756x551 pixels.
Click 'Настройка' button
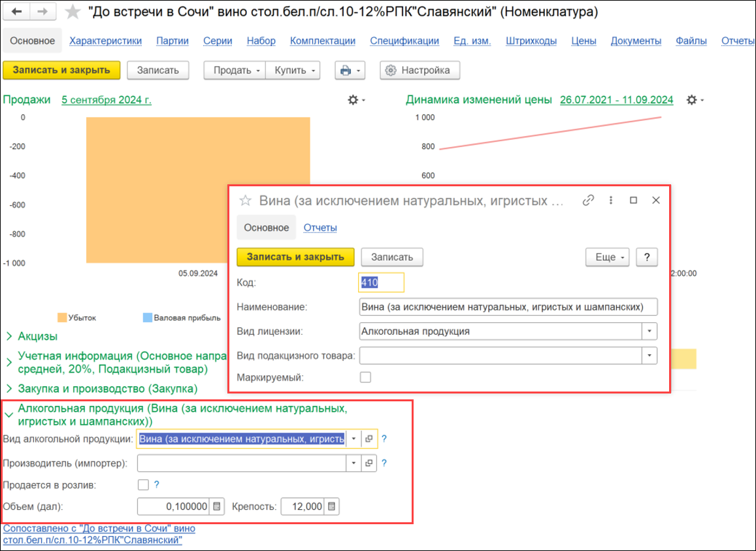tap(419, 71)
